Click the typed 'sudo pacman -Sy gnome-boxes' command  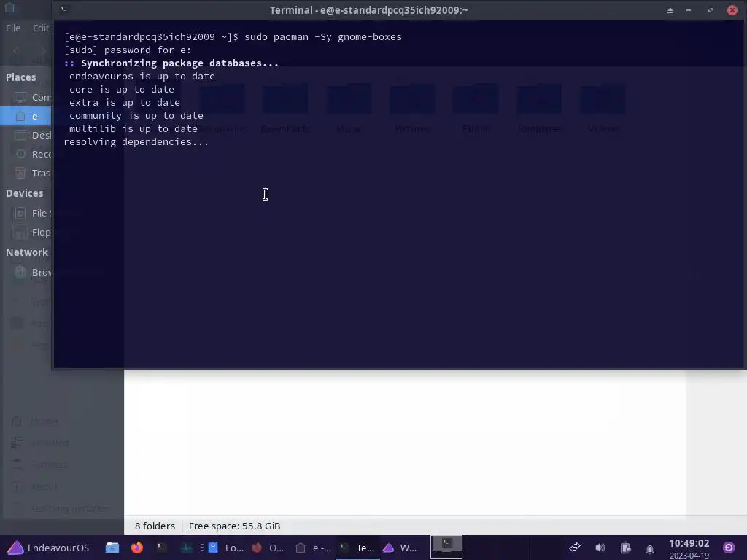[323, 36]
